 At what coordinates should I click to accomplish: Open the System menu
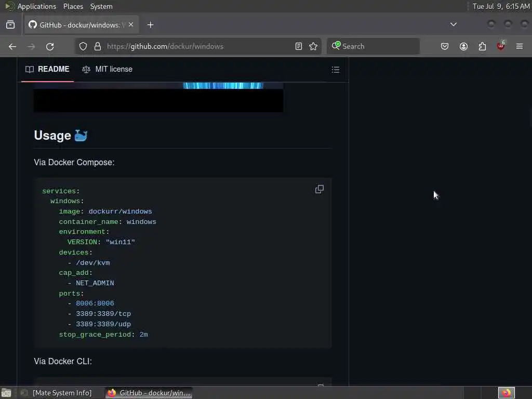(101, 6)
